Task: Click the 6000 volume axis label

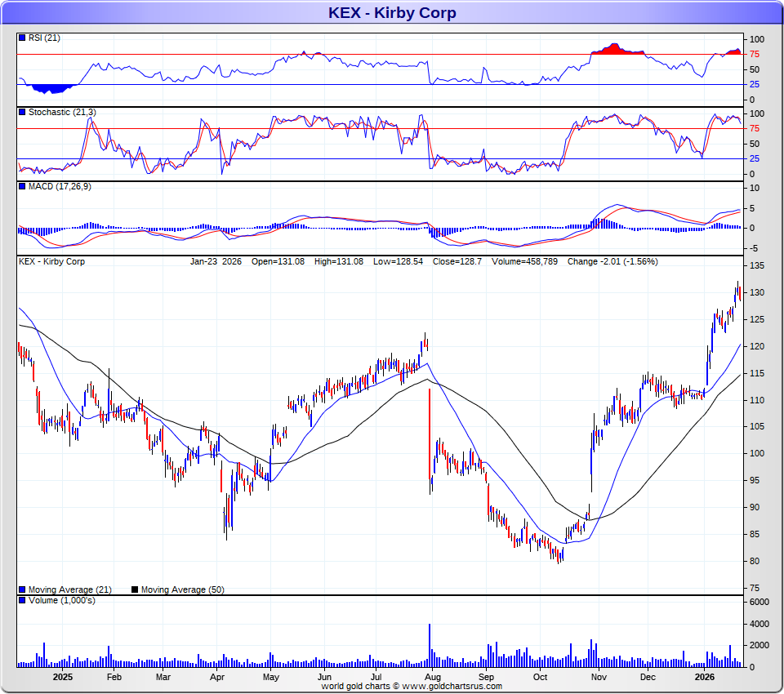Action: pos(759,602)
